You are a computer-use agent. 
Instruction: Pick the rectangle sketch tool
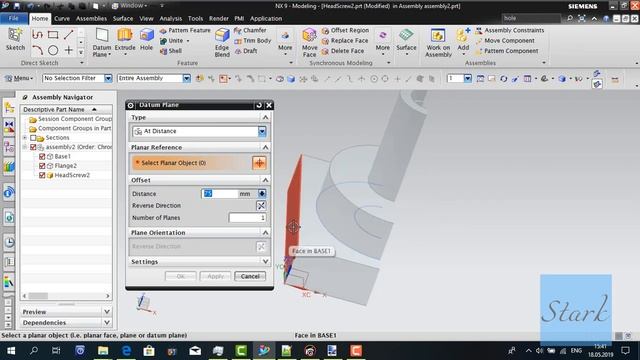tap(53, 35)
